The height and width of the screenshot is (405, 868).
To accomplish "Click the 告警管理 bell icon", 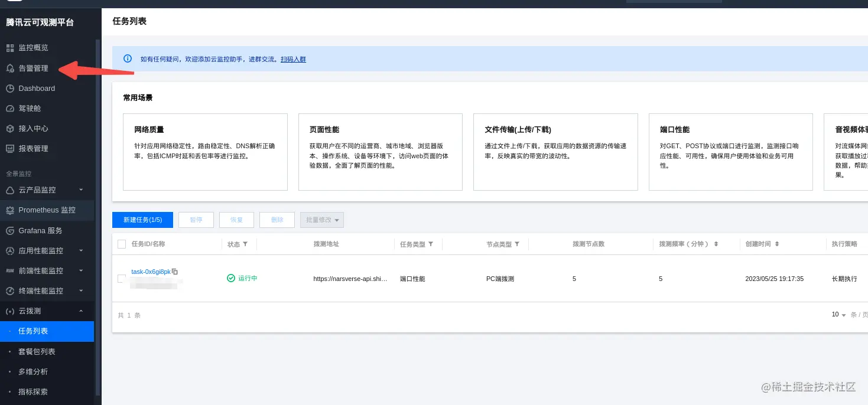I will pyautogui.click(x=10, y=68).
